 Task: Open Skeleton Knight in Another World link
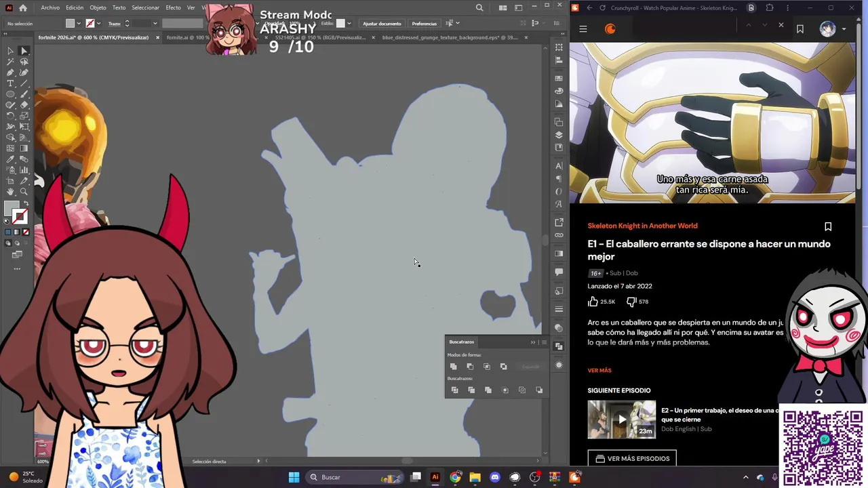(642, 226)
